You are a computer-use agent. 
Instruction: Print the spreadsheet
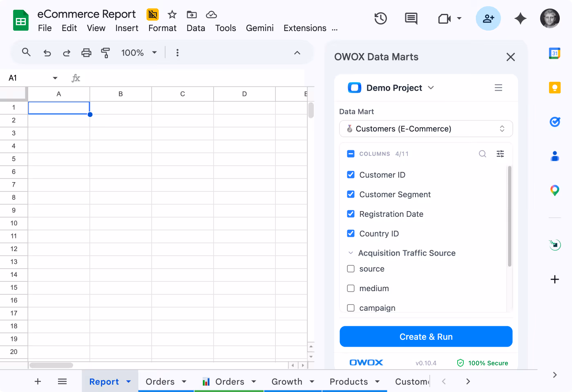86,53
